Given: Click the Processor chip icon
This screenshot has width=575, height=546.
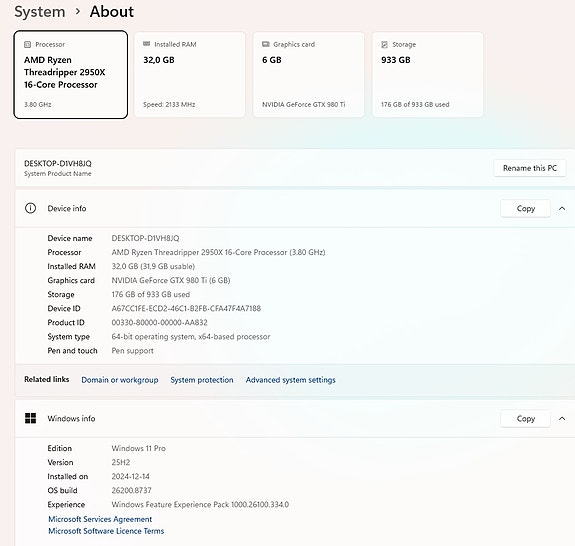Looking at the screenshot, I should coord(28,44).
